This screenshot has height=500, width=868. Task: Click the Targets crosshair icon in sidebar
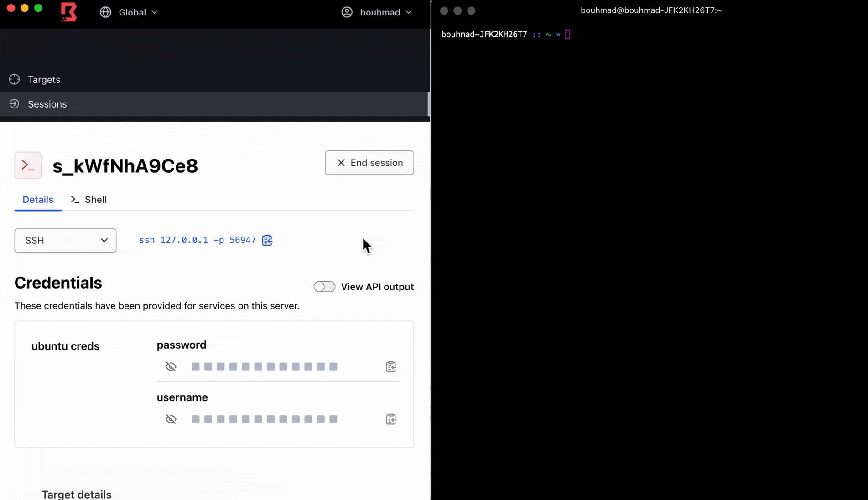point(15,79)
